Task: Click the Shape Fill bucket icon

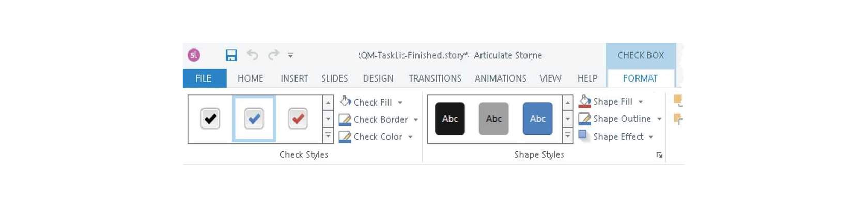Action: pyautogui.click(x=584, y=101)
